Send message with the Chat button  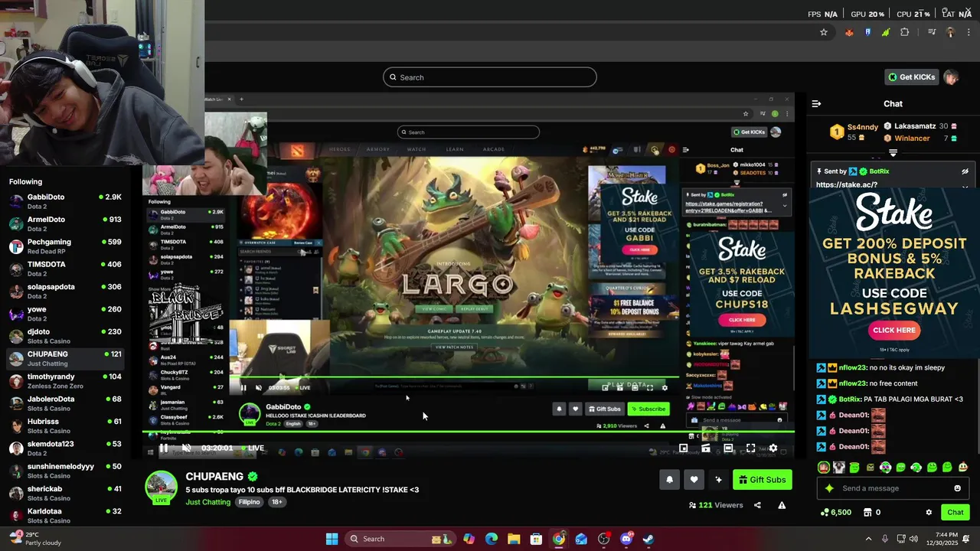click(955, 513)
